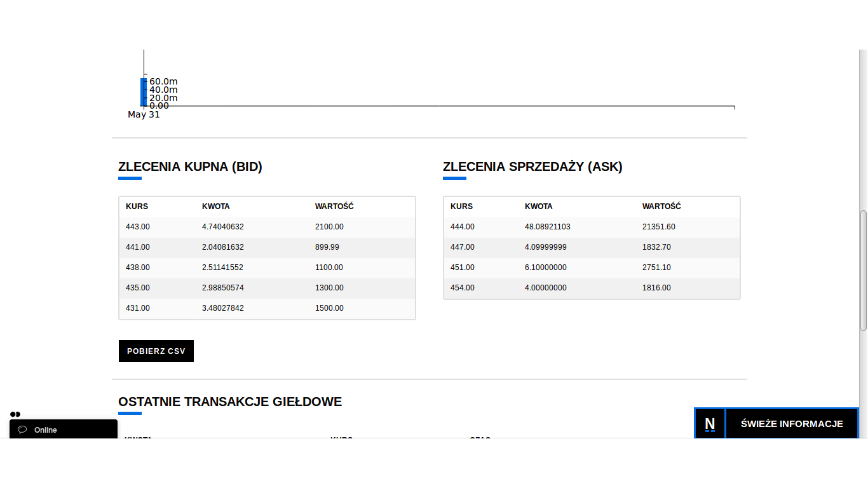Click ask amount 4.09999999
This screenshot has width=868, height=488.
(546, 247)
